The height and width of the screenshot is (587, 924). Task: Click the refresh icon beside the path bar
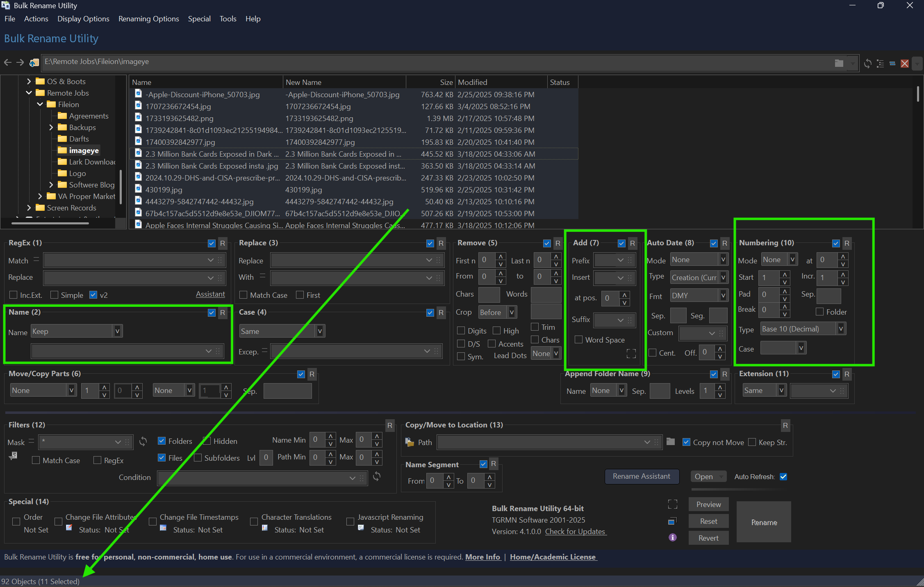click(x=867, y=64)
